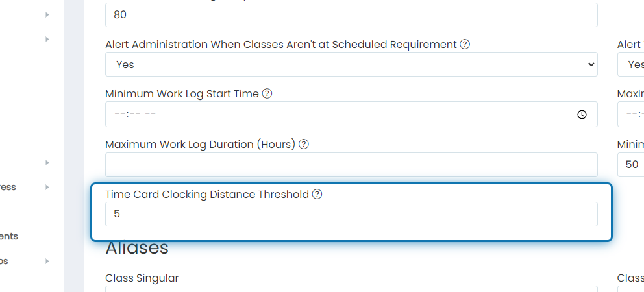Open the Alert Administration Yes dropdown
This screenshot has width=644, height=292.
pyautogui.click(x=351, y=64)
